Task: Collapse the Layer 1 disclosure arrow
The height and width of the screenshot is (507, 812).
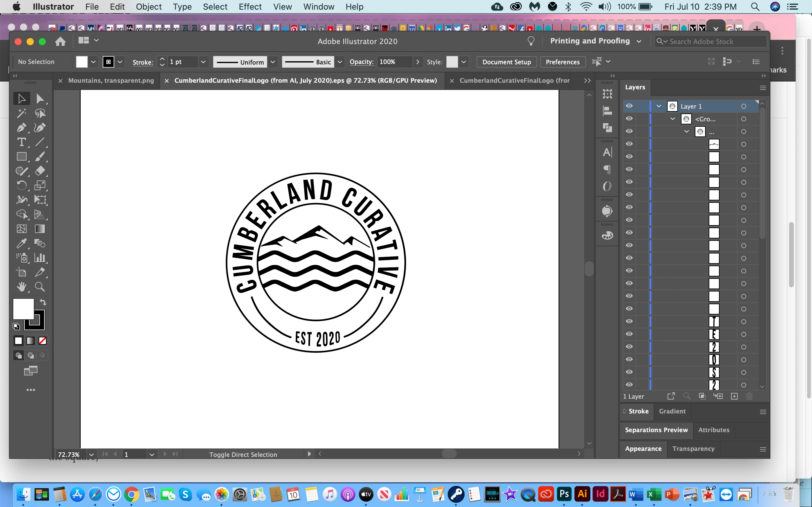Action: (659, 106)
